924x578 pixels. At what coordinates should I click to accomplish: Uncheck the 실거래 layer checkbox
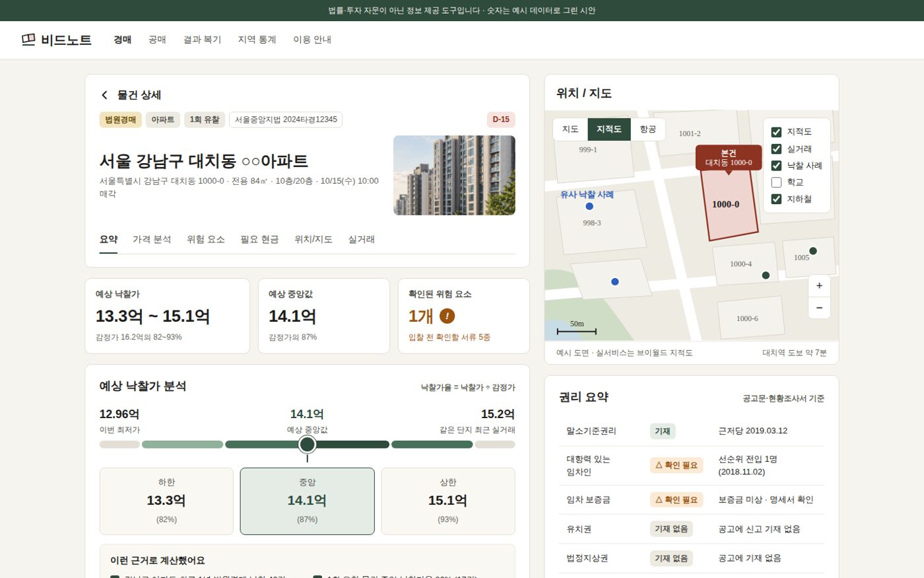[x=776, y=149]
